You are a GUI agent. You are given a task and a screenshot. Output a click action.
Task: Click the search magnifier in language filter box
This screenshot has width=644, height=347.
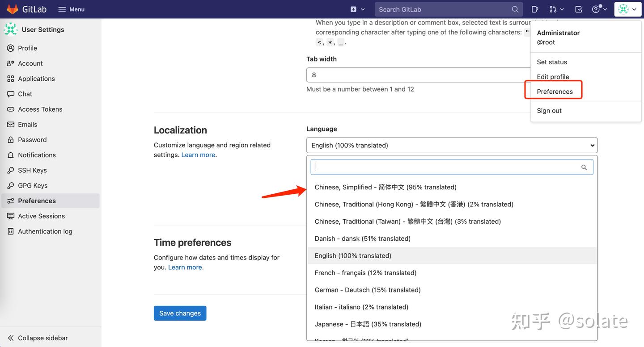click(x=584, y=167)
